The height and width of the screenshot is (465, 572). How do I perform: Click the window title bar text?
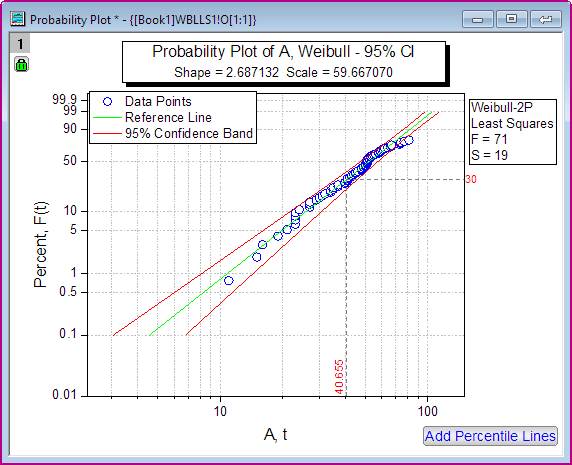(x=143, y=20)
